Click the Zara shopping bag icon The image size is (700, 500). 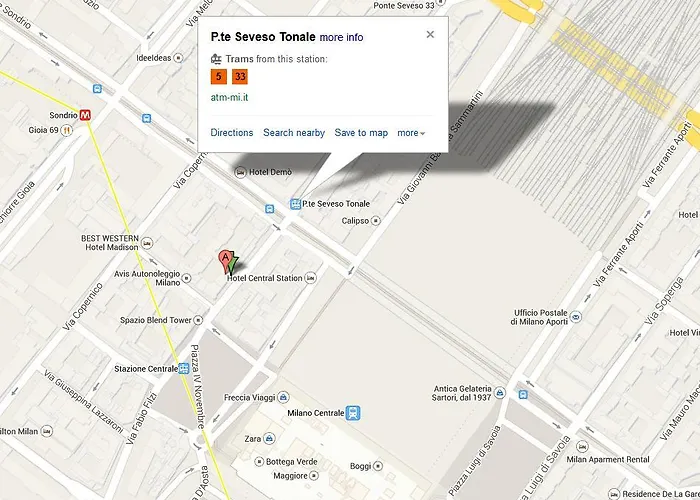[269, 439]
